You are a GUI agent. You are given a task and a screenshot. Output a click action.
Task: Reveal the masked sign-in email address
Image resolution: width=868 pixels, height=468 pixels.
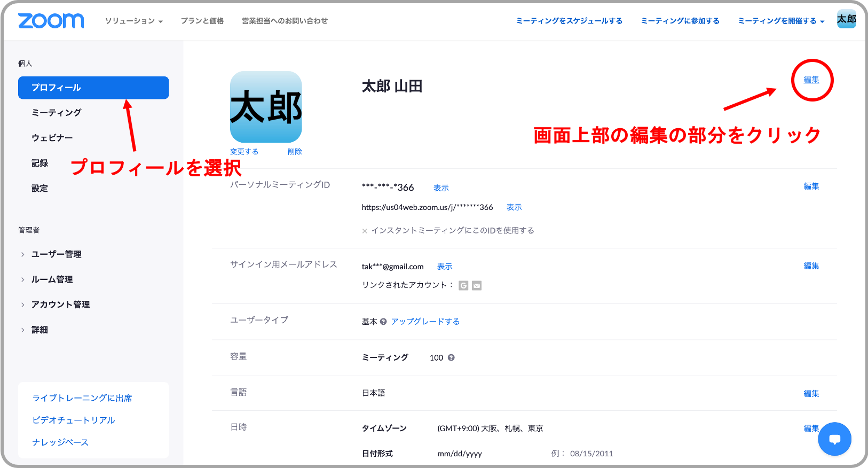pyautogui.click(x=445, y=267)
